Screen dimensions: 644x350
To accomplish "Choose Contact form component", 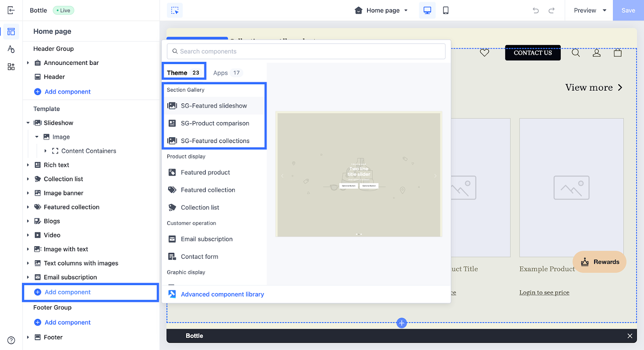I will pos(214,257).
